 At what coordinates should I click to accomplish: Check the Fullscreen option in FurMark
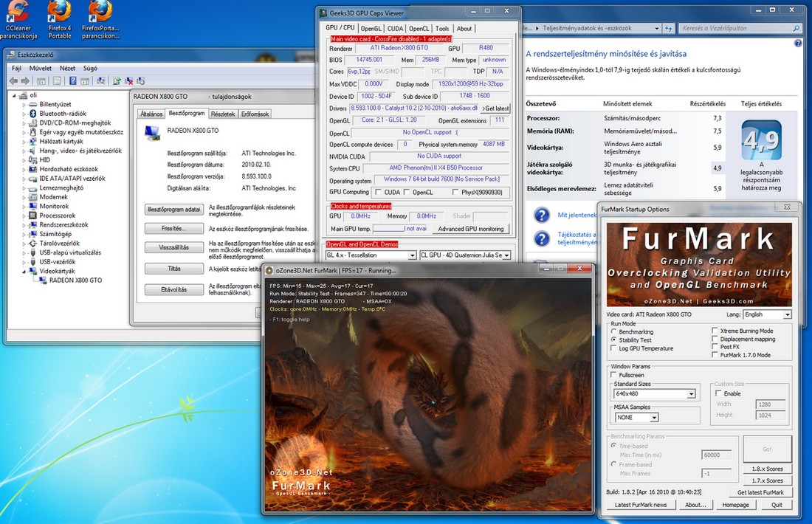click(x=614, y=375)
